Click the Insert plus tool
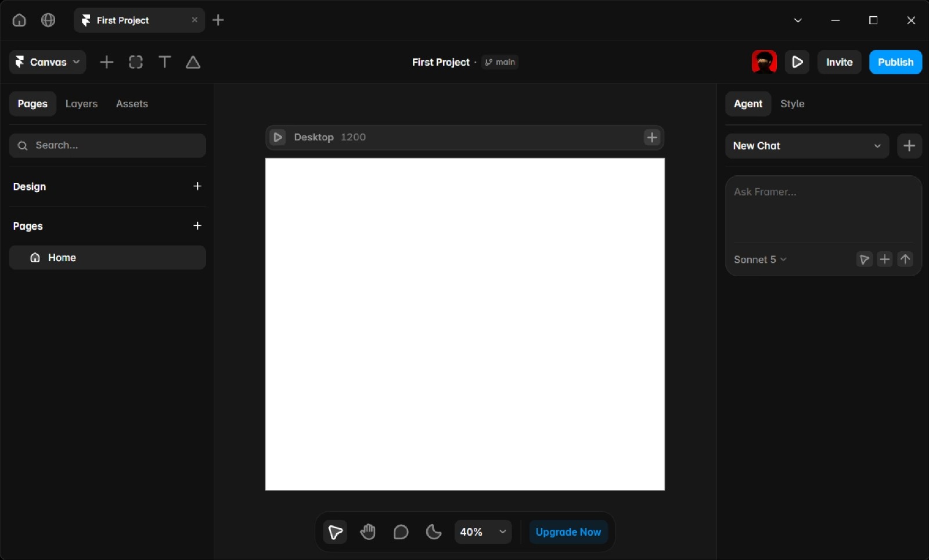 (107, 62)
